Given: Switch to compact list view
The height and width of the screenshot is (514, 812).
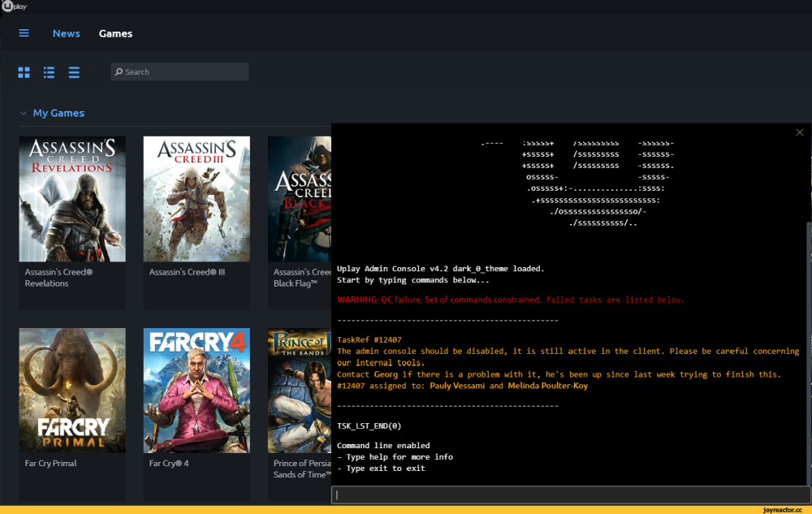Looking at the screenshot, I should click(74, 72).
